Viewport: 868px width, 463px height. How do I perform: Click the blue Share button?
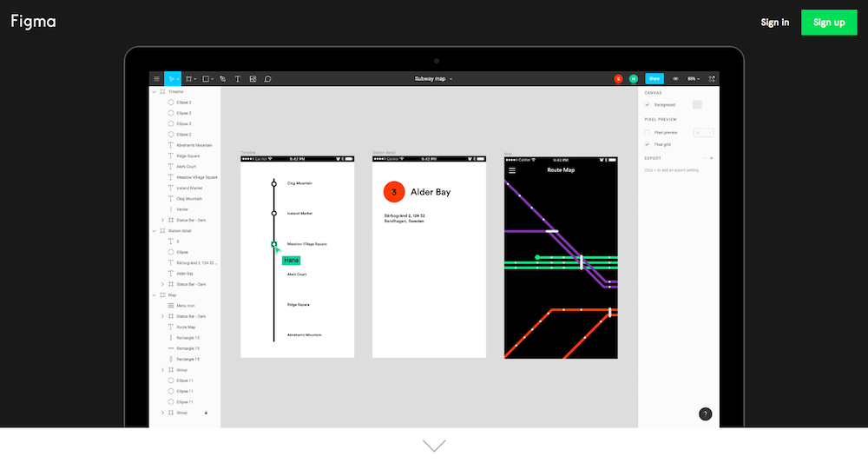[x=654, y=79]
